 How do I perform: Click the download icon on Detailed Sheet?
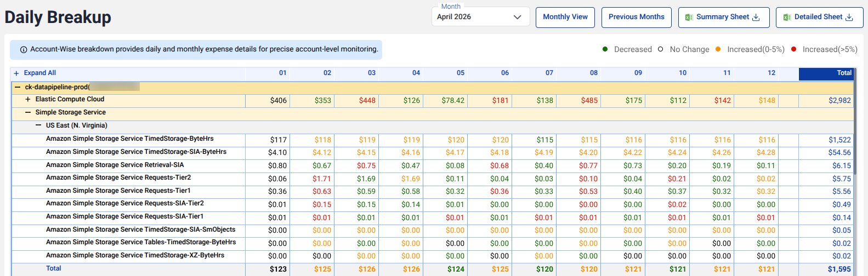click(849, 18)
